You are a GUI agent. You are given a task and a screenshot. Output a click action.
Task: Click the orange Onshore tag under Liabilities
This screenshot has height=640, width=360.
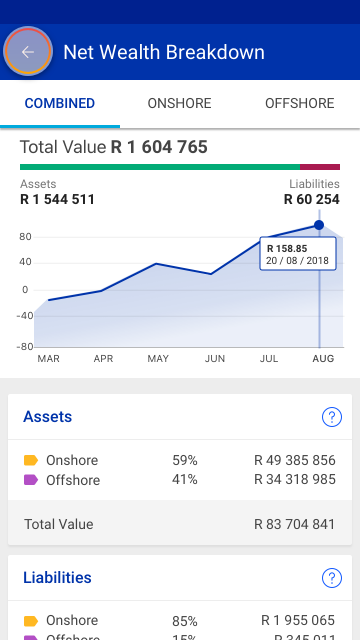coord(31,621)
